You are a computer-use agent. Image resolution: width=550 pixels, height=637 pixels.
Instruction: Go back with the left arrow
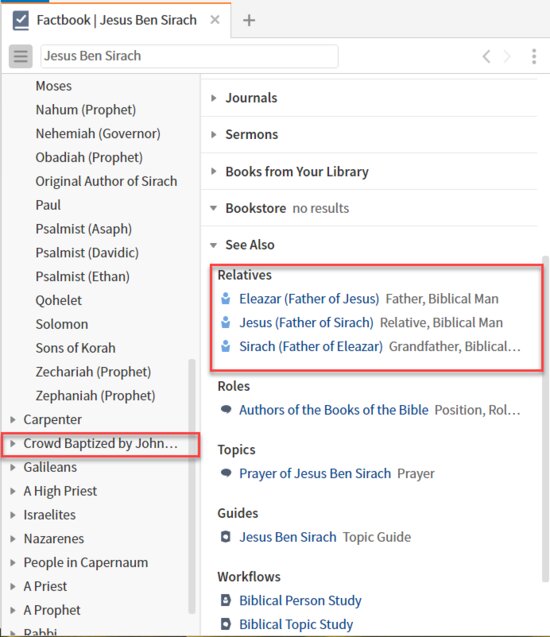486,56
